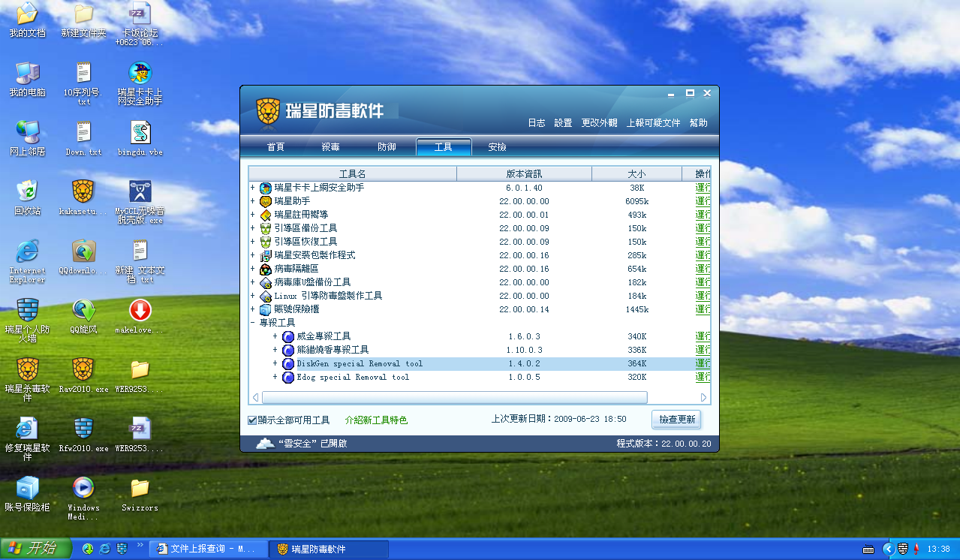Expand the 瑞星卡卡上網安全助手 row

(x=253, y=188)
